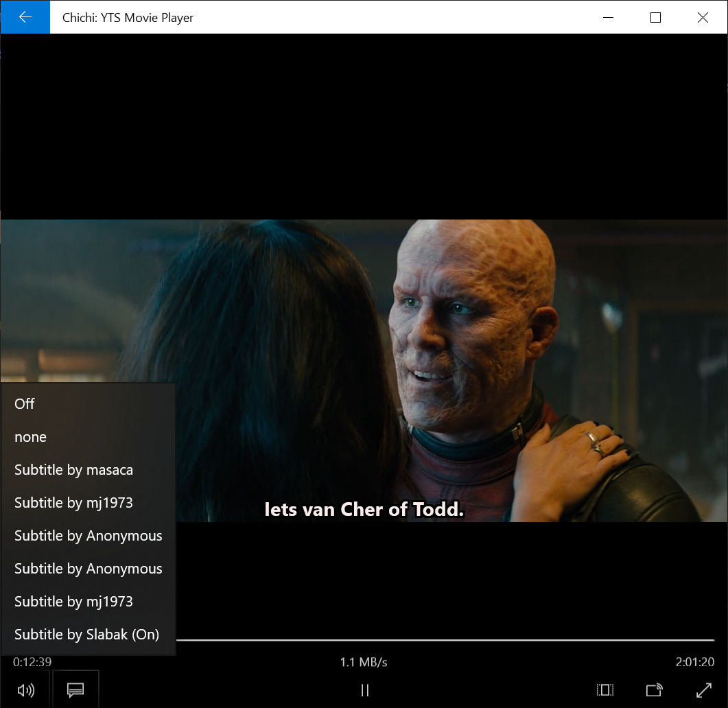This screenshot has width=728, height=708.
Task: Click the 1.1 MB/s speed indicator
Action: pos(364,661)
